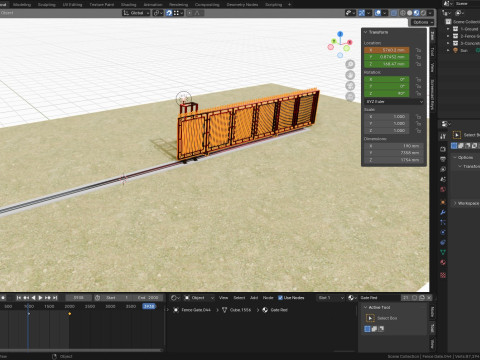Switch to the Animation workspace tab
This screenshot has height=360, width=480.
coord(153,5)
